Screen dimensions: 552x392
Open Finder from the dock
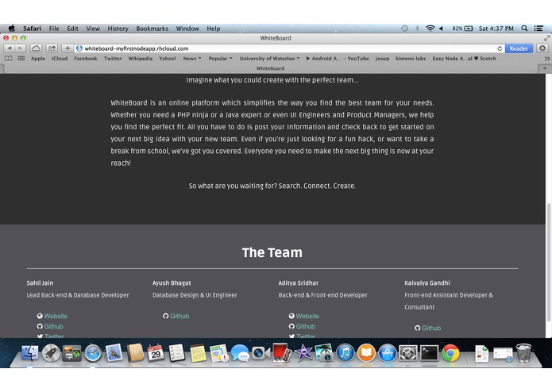click(30, 352)
